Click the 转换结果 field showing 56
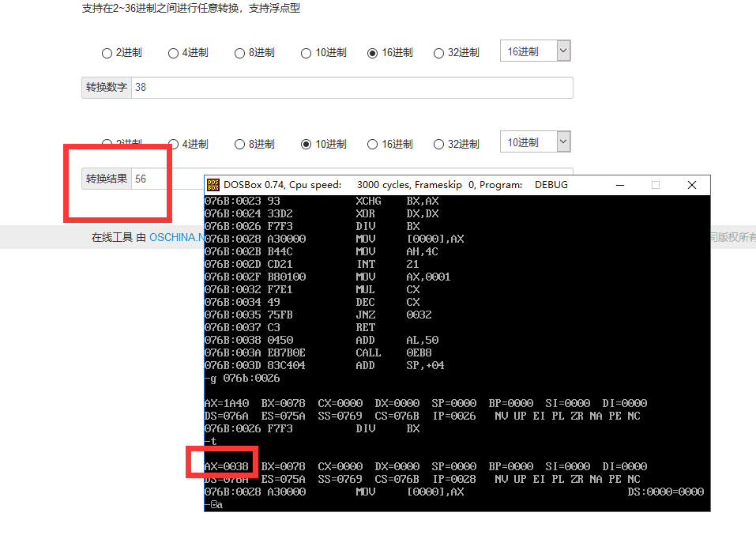 pos(167,179)
